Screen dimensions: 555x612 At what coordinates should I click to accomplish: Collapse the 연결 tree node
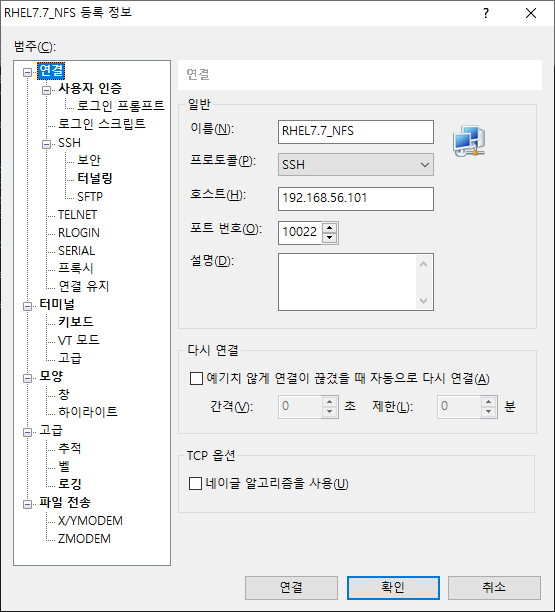coord(27,72)
